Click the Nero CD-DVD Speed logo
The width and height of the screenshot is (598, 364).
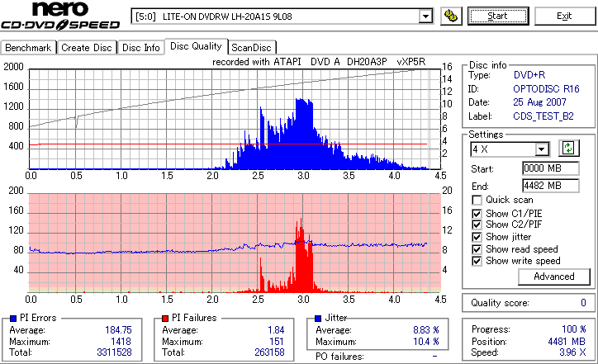[x=60, y=16]
